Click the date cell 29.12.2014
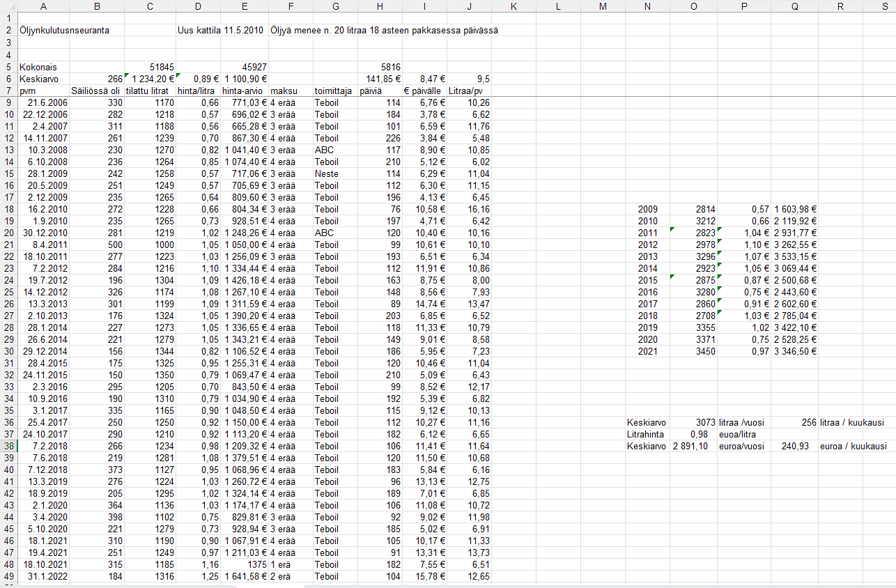 point(44,351)
